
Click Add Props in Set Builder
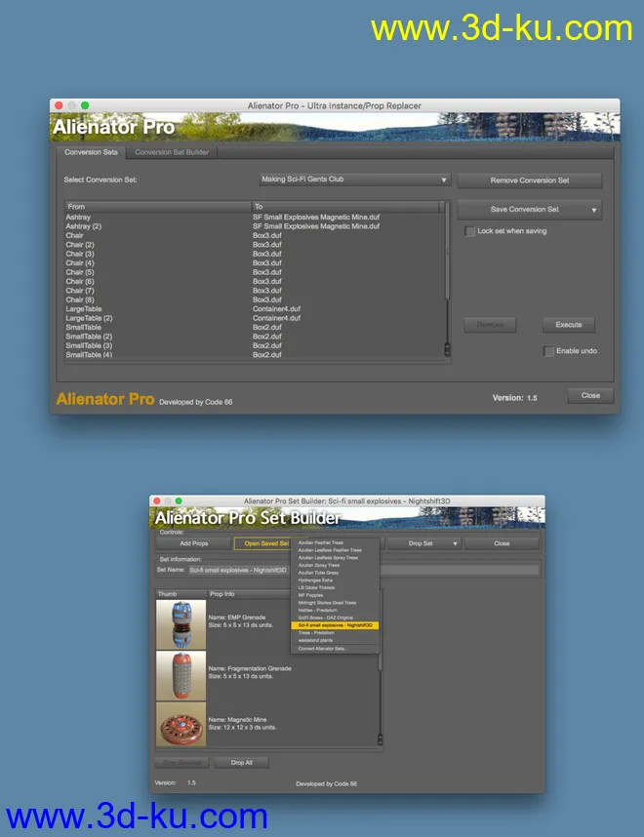point(193,543)
